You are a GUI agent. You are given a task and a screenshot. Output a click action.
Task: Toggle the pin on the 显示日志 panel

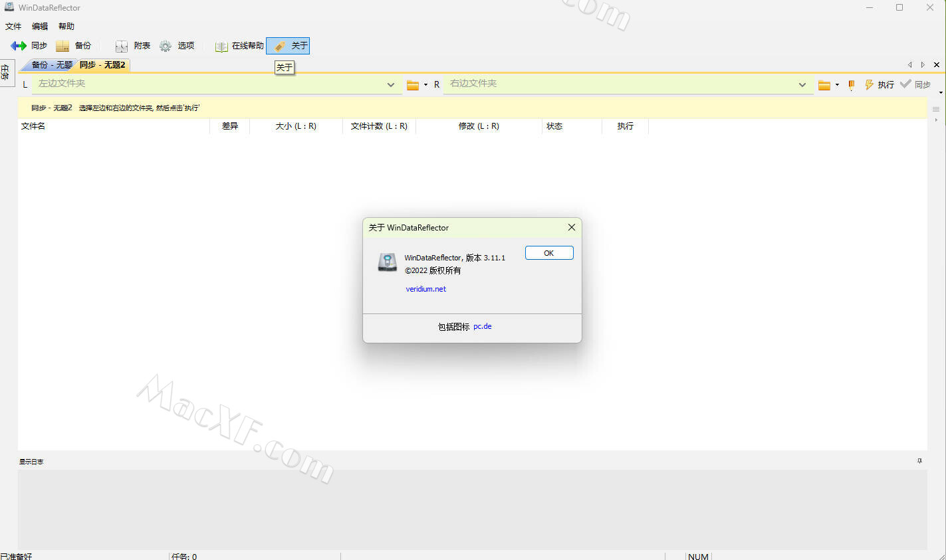click(x=919, y=461)
